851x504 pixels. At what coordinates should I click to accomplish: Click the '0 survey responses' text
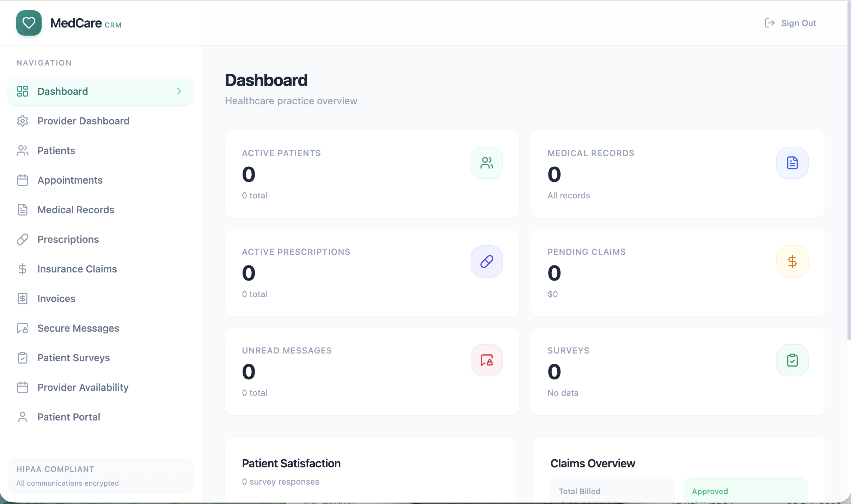[281, 481]
